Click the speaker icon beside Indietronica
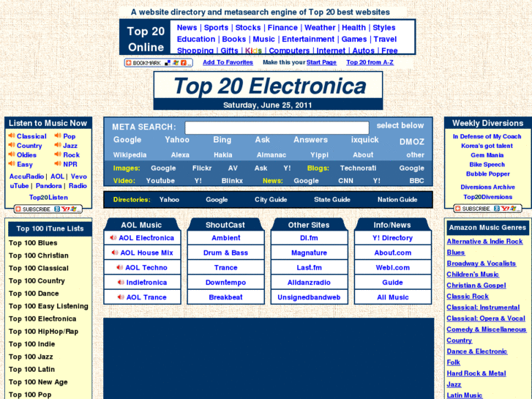This screenshot has height=399, width=532. (x=121, y=282)
